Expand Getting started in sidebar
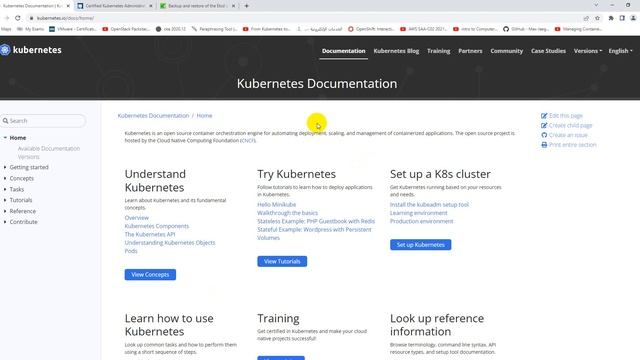Viewport: 640px width, 360px height. point(5,167)
